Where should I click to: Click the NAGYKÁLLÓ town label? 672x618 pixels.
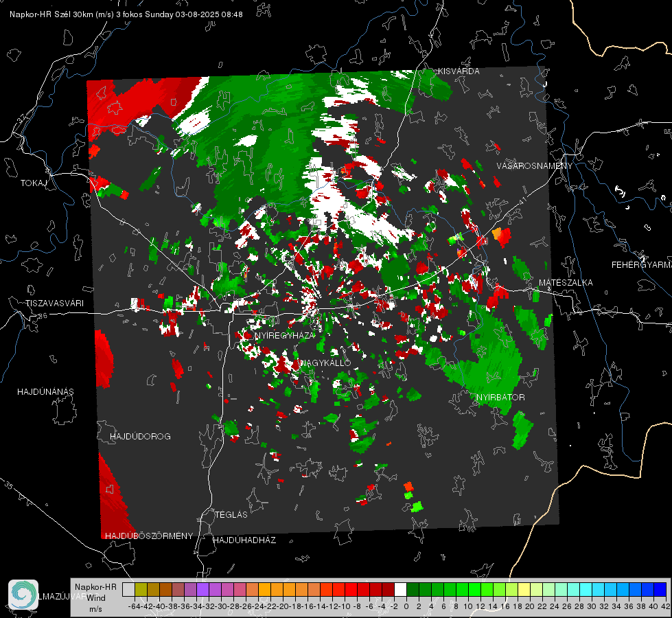[x=325, y=363]
